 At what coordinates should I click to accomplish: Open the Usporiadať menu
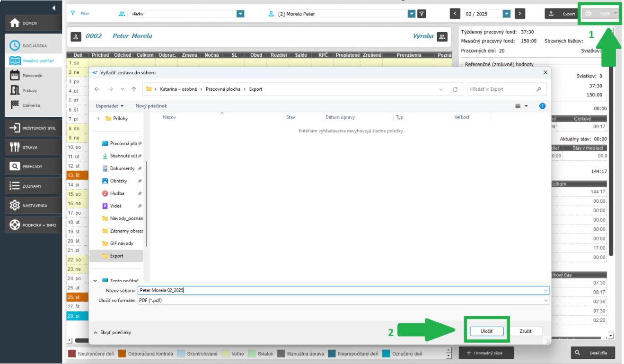(x=110, y=106)
